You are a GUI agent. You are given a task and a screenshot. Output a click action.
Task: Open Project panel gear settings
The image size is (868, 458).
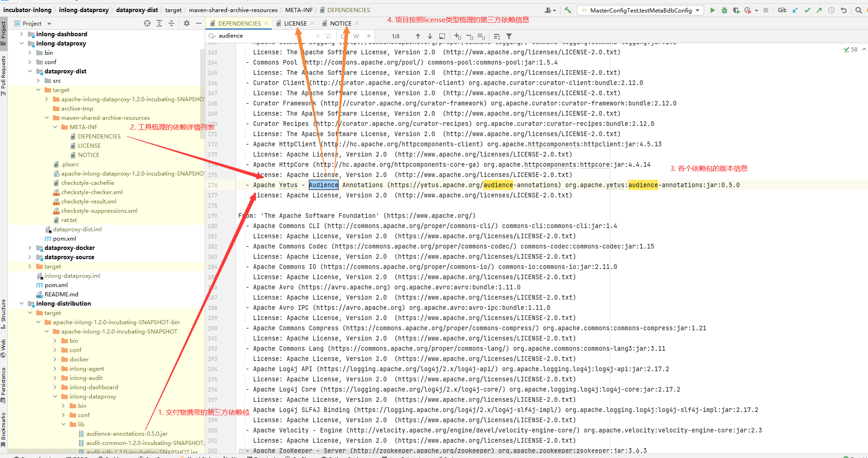[187, 23]
